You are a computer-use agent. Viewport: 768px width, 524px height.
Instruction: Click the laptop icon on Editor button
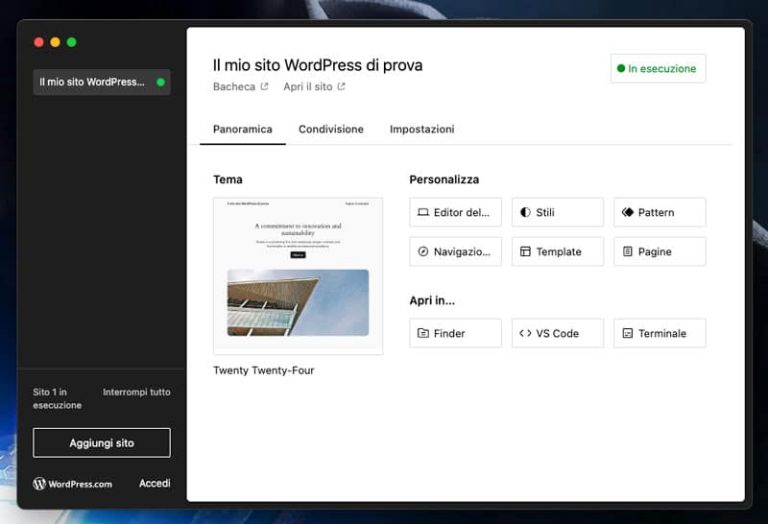coord(423,212)
